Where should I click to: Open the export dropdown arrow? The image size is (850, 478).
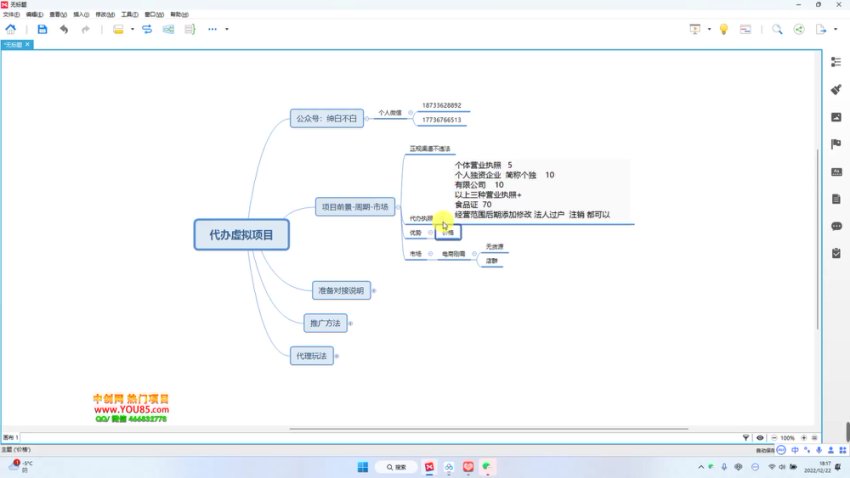(x=835, y=29)
